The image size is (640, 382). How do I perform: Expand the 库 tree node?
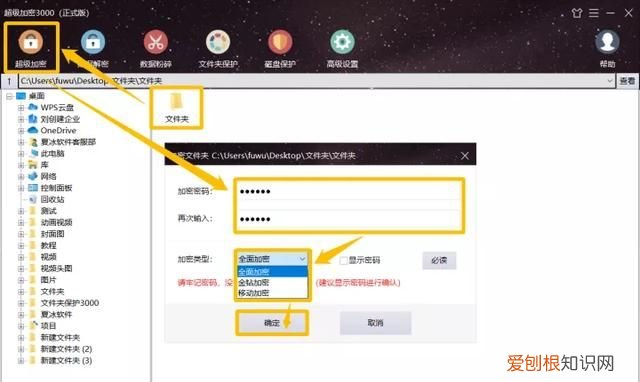21,165
